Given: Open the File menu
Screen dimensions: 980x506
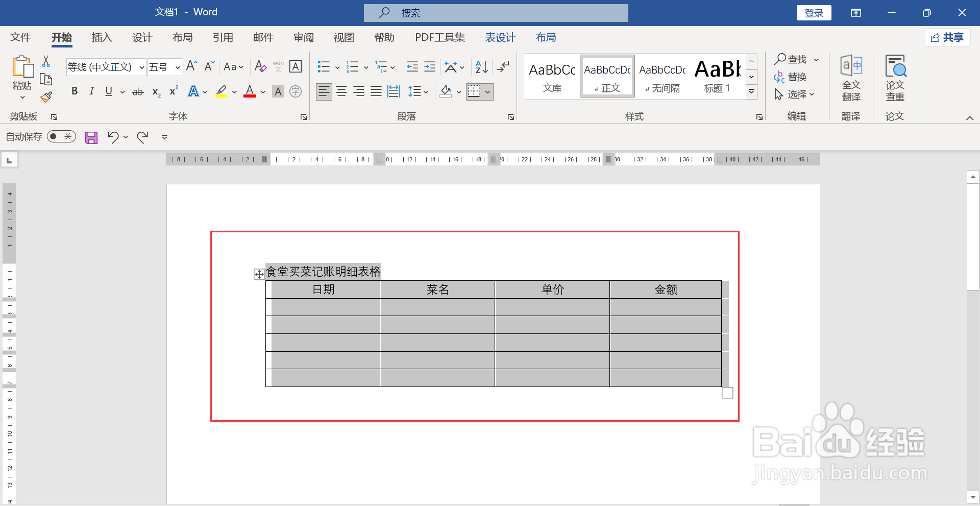Looking at the screenshot, I should click(x=20, y=37).
